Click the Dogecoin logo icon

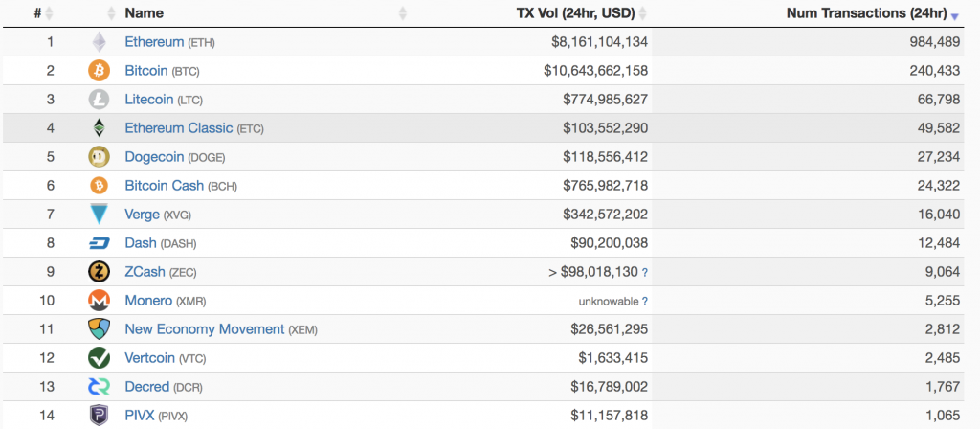coord(99,156)
